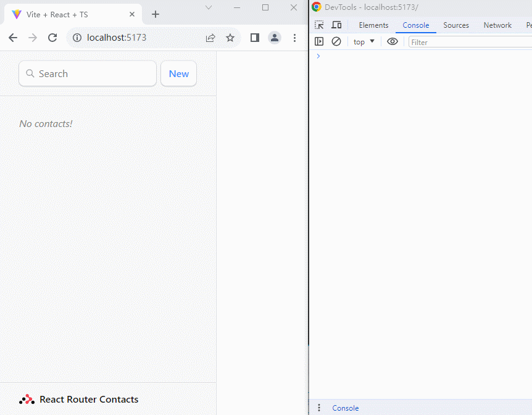Create a live expression eye icon

pyautogui.click(x=393, y=42)
